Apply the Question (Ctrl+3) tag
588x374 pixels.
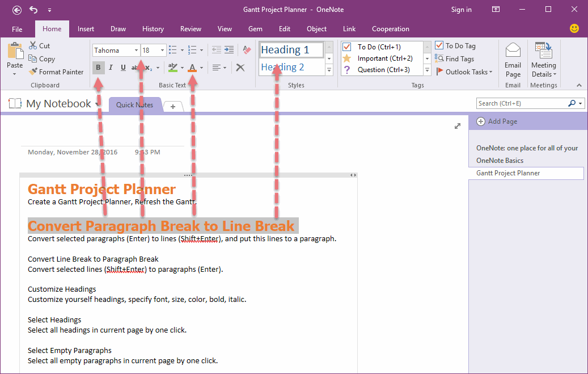pyautogui.click(x=382, y=69)
